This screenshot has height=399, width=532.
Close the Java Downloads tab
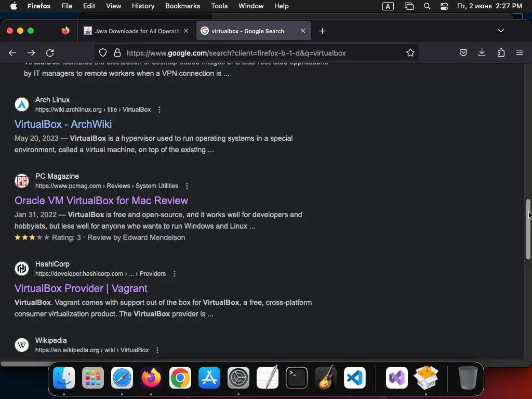tap(186, 31)
